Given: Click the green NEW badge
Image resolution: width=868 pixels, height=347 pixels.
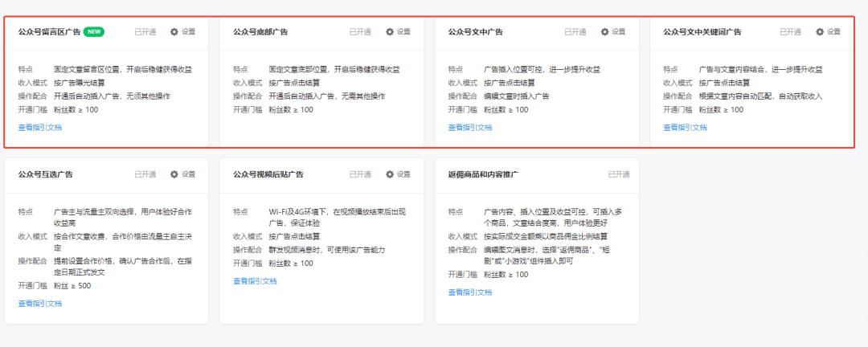Looking at the screenshot, I should [x=95, y=32].
